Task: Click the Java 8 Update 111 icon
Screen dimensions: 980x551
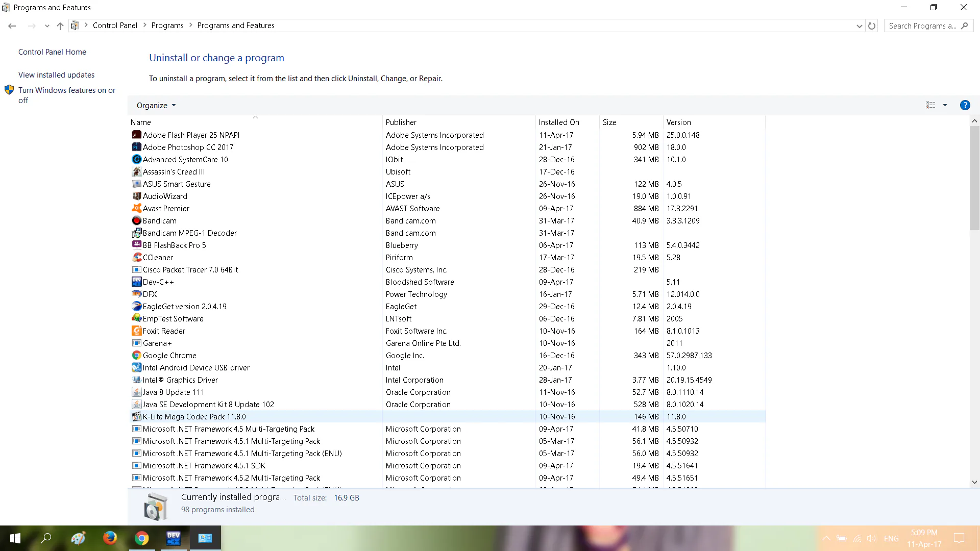Action: tap(136, 392)
